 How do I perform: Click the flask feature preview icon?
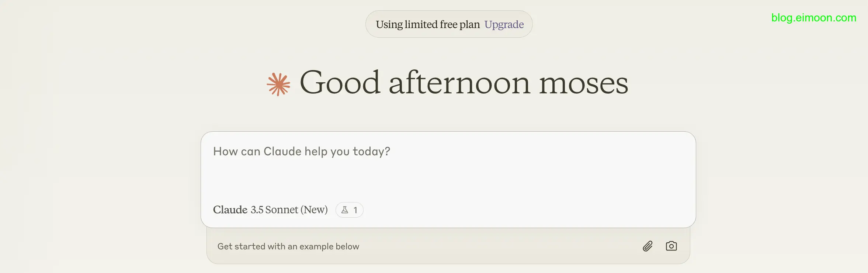coord(345,210)
